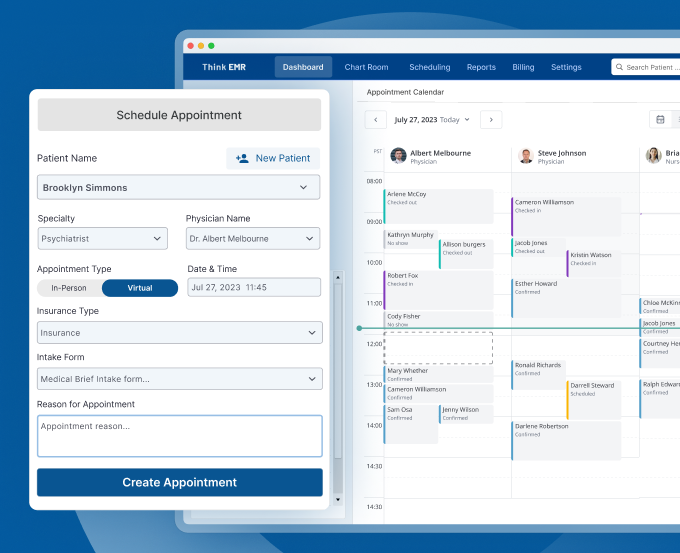The image size is (680, 553).
Task: Click the scrollbar down arrow in form
Action: pos(337,498)
